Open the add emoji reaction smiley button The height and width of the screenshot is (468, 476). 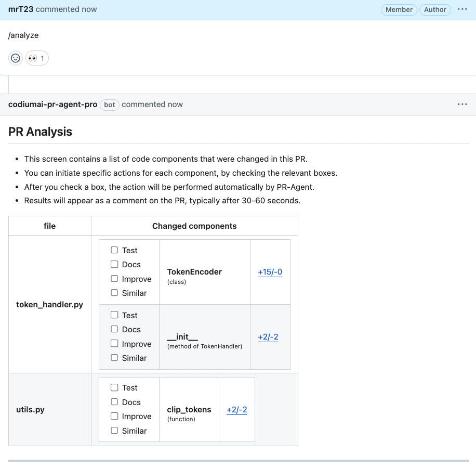(16, 58)
